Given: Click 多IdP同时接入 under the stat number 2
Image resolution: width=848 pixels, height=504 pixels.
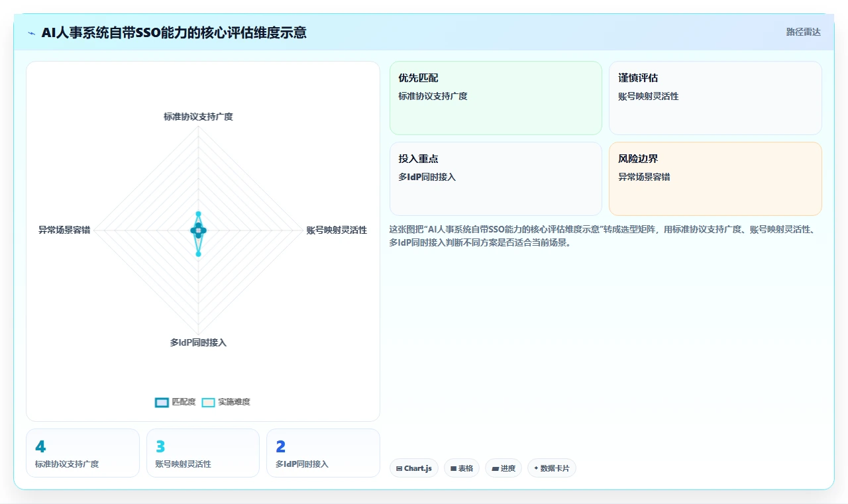Looking at the screenshot, I should (x=302, y=464).
